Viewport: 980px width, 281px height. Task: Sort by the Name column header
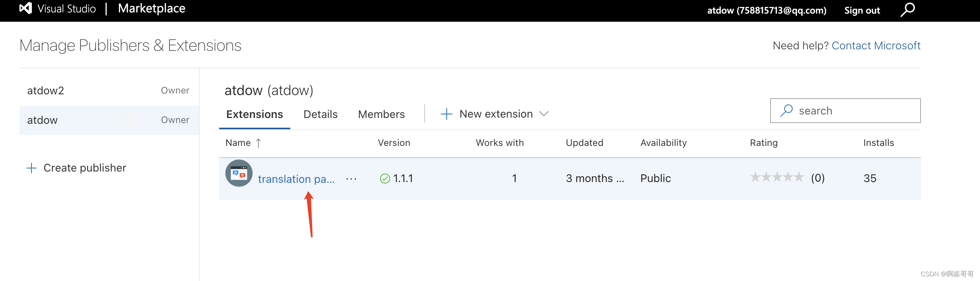pos(238,143)
